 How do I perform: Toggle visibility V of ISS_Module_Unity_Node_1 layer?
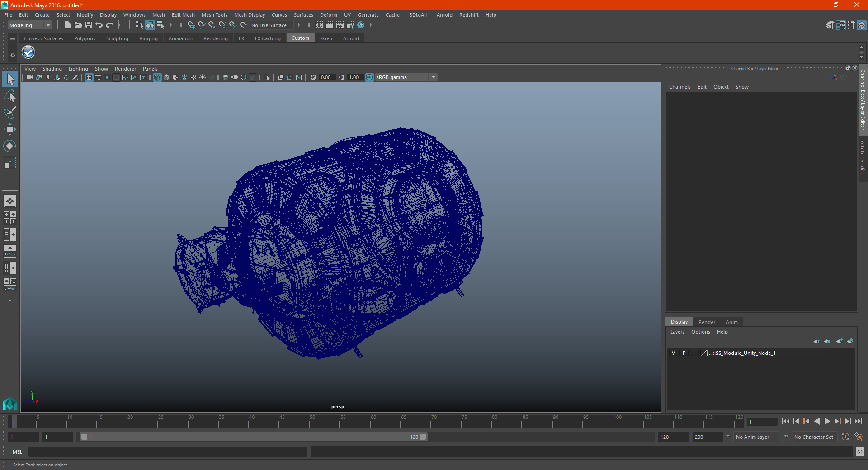click(x=673, y=353)
